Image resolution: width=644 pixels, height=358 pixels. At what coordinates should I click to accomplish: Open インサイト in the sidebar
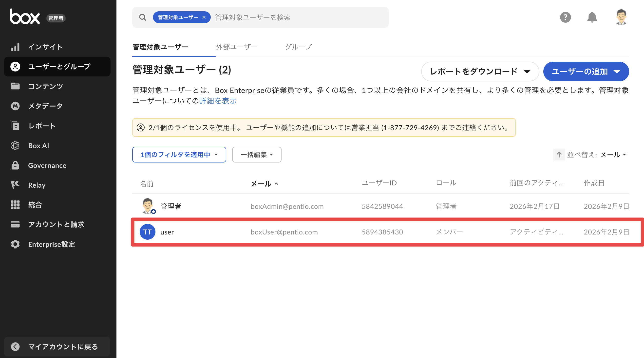tap(57, 47)
